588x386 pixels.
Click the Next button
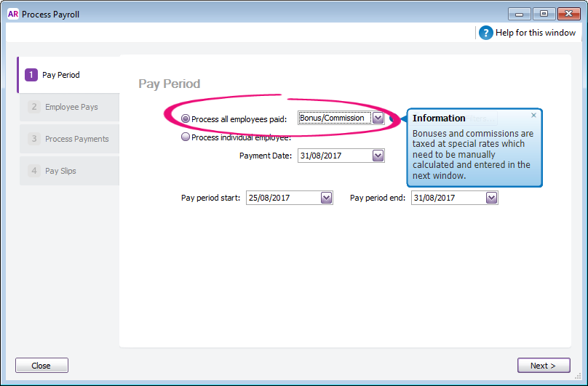tap(543, 366)
